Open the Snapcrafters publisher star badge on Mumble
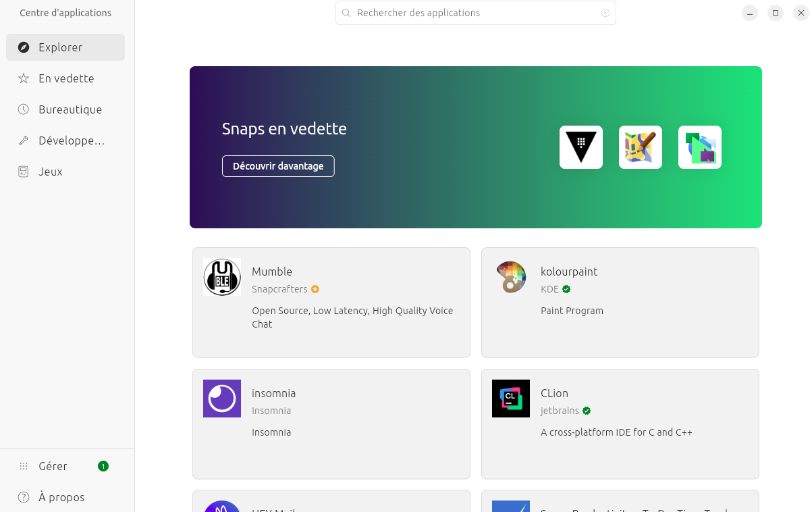Image resolution: width=812 pixels, height=512 pixels. (315, 289)
